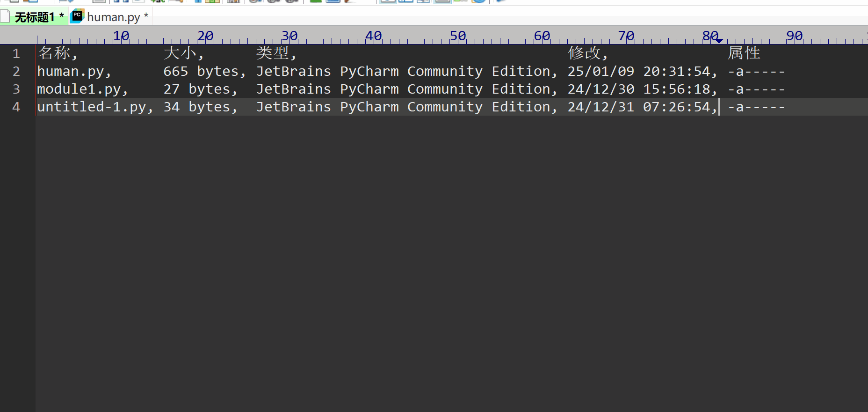Click the -a----- attribute on module1.py line
Image resolution: width=868 pixels, height=412 pixels.
coord(757,89)
